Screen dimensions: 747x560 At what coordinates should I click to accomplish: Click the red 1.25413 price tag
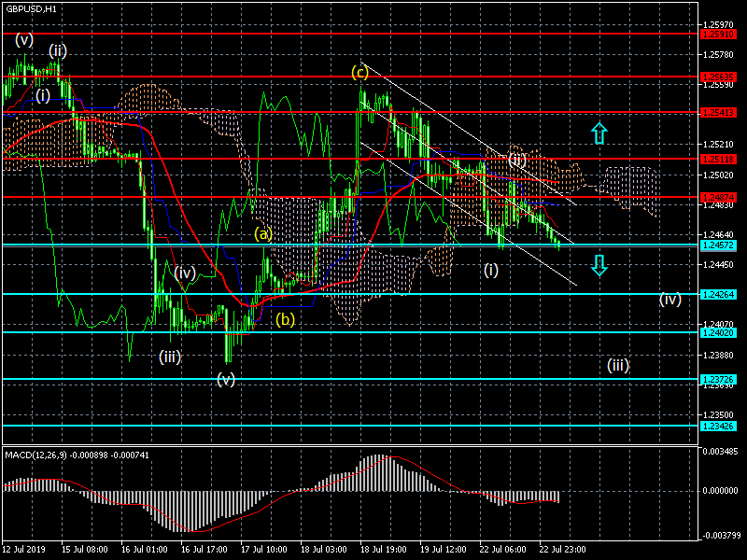click(718, 113)
